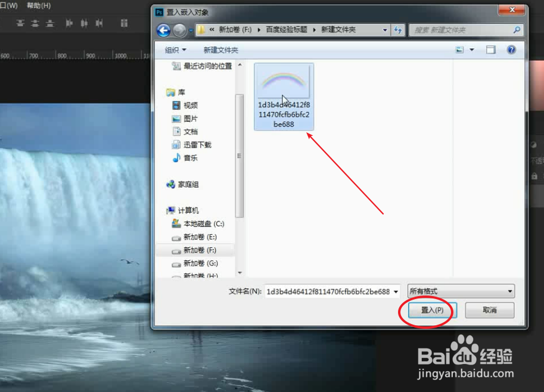Image resolution: width=544 pixels, height=392 pixels.
Task: Select 最近访问的位置 in sidebar
Action: pos(202,66)
